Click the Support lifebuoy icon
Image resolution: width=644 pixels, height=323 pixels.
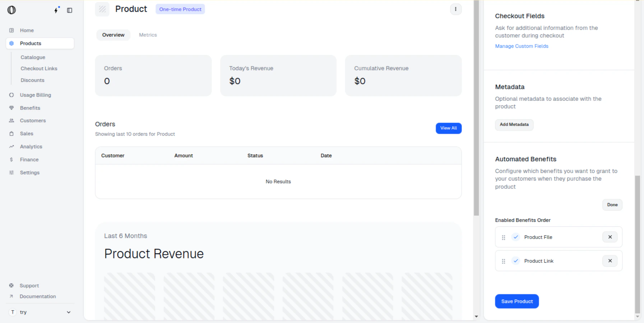11,286
